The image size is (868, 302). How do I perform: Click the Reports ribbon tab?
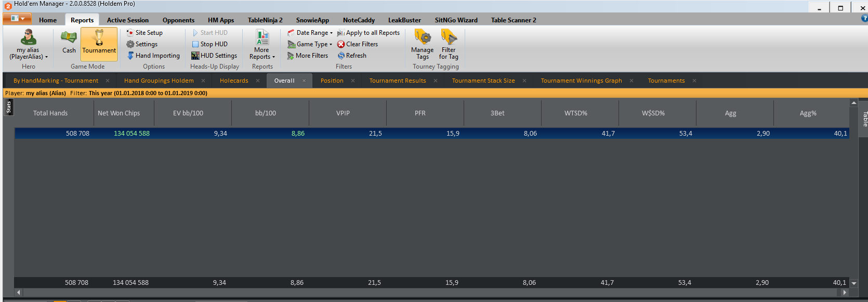(x=82, y=20)
